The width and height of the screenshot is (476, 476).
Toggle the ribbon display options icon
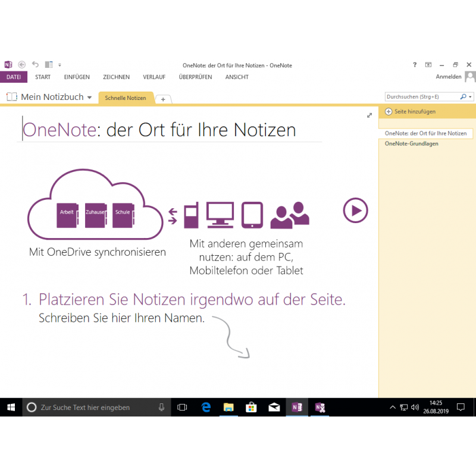pyautogui.click(x=428, y=65)
